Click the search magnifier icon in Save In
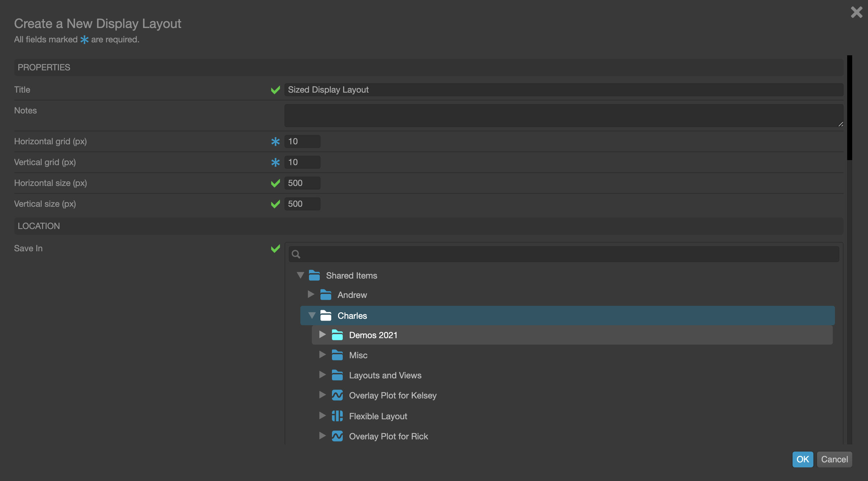 click(x=296, y=254)
